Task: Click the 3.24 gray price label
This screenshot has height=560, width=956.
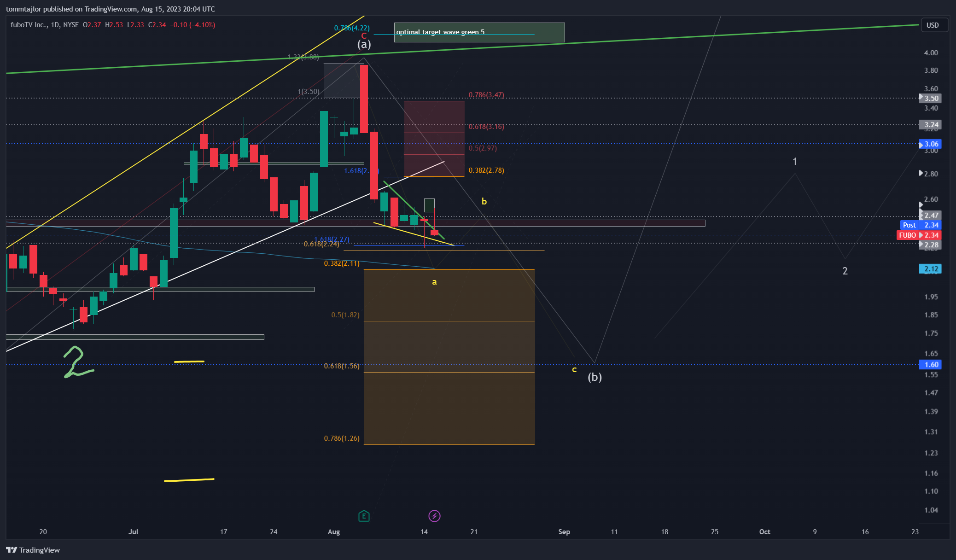Action: [x=930, y=124]
